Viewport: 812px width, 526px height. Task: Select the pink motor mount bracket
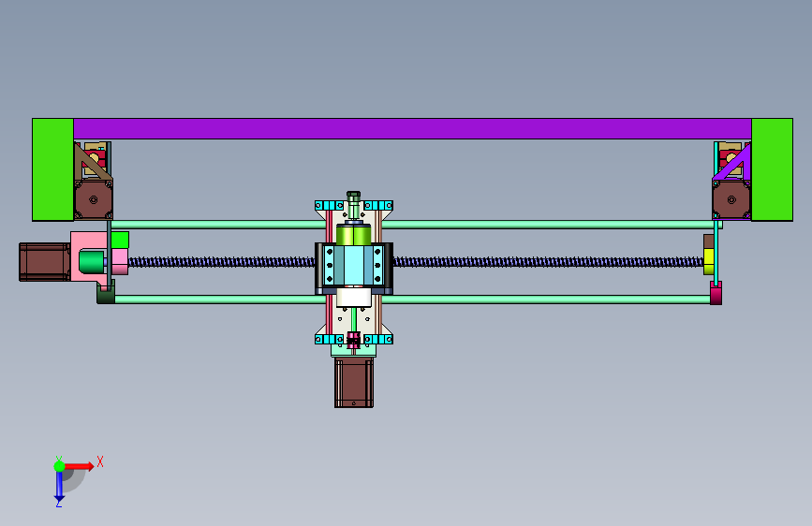(x=90, y=243)
